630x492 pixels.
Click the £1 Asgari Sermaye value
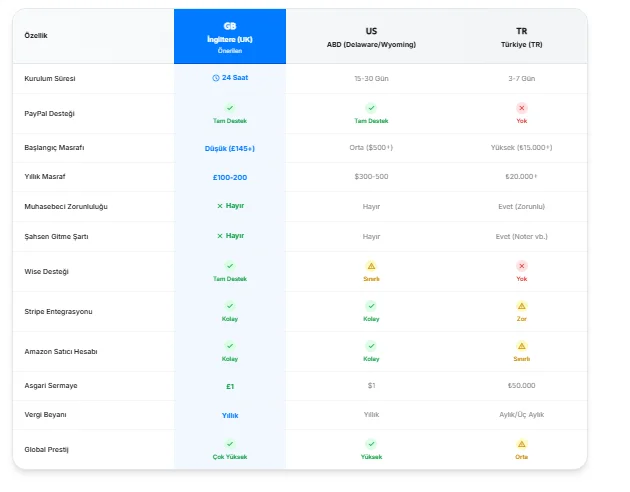point(230,386)
